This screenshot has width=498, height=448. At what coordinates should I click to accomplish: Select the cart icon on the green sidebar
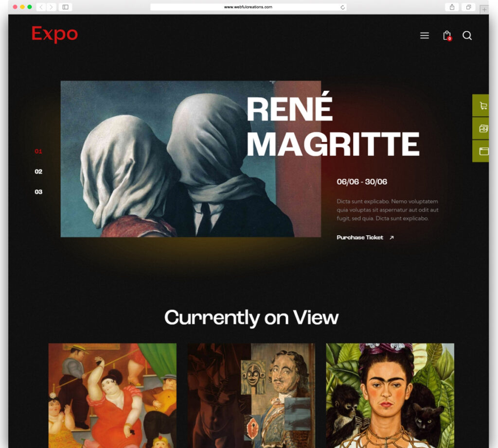(x=482, y=105)
